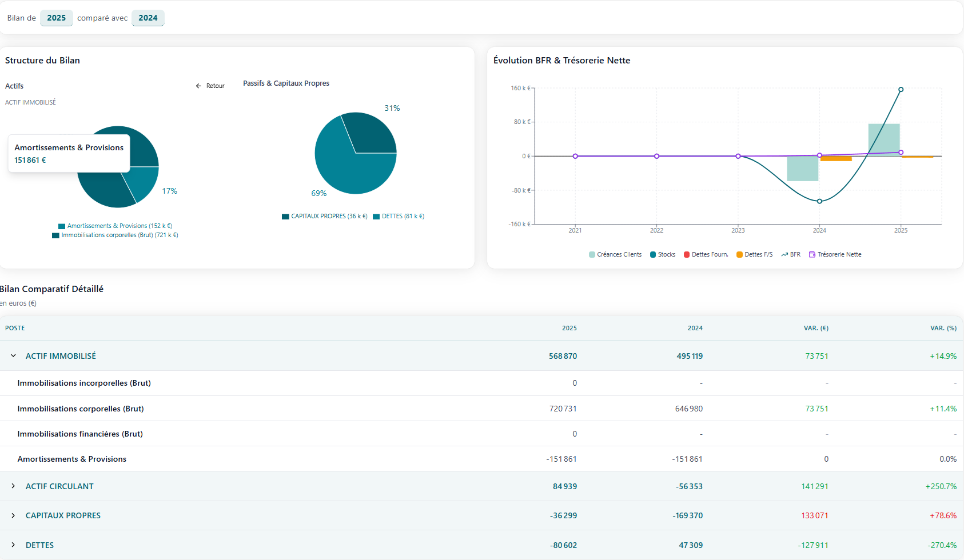Click the Retour back arrow button
964x560 pixels.
click(x=210, y=86)
